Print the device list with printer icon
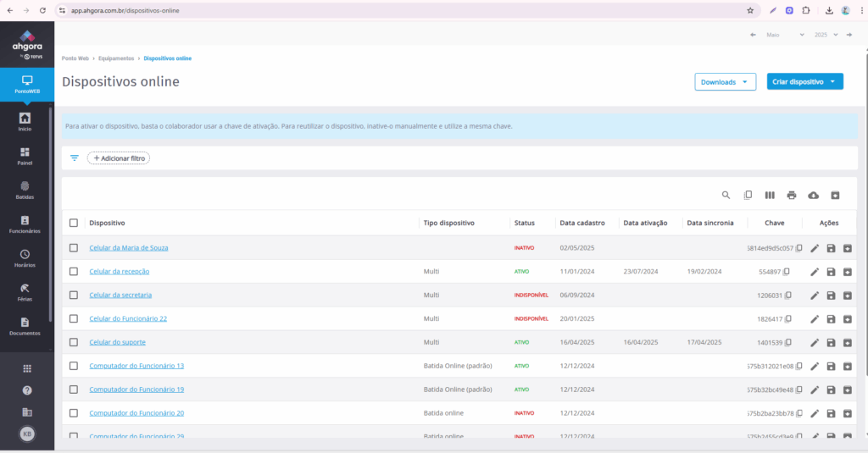This screenshot has width=868, height=453. pos(792,195)
